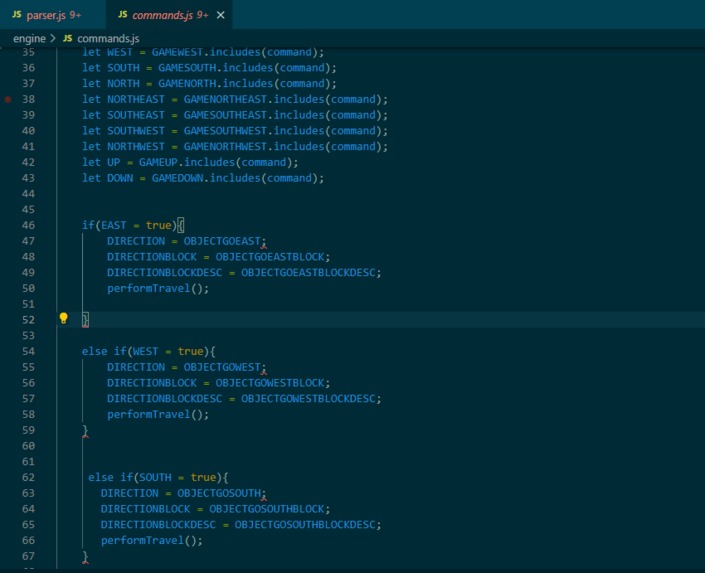Viewport: 705px width, 573px height.
Task: Click 'else if(SOUTH = true){' line
Action: click(158, 477)
